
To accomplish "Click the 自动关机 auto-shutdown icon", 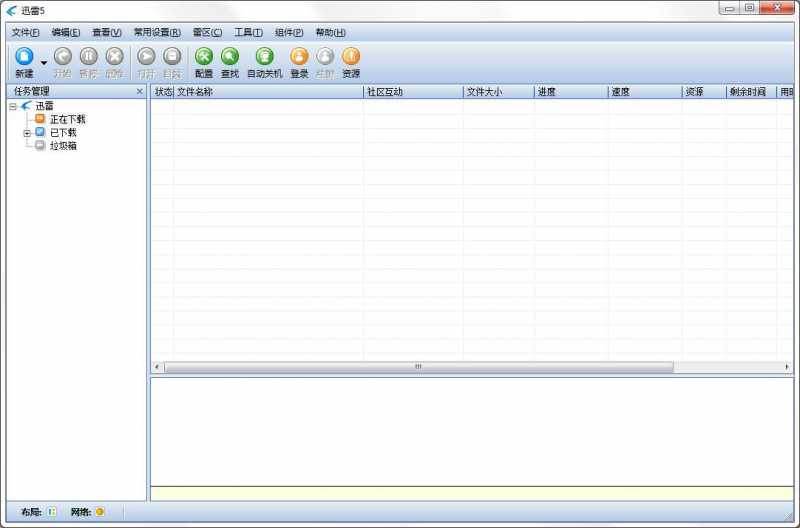I will click(x=264, y=57).
